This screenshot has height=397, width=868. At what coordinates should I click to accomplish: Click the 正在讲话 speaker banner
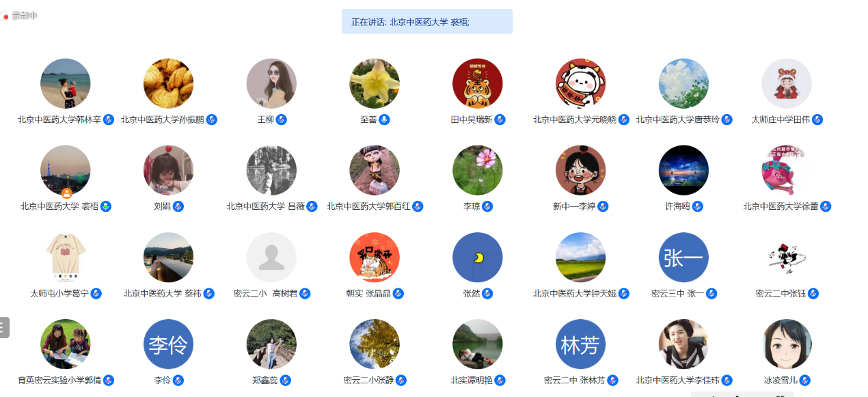click(x=427, y=21)
